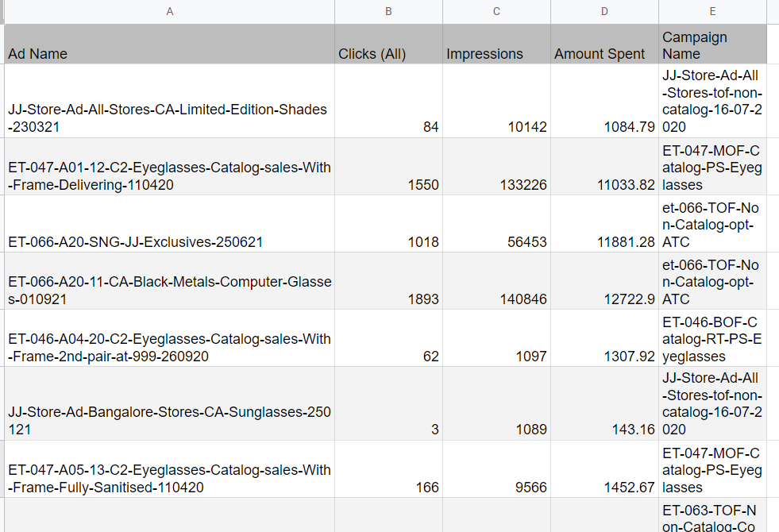Select ad name Black-Metals-Computer-Glasses cell
Screen dimensions: 779x532
point(169,280)
